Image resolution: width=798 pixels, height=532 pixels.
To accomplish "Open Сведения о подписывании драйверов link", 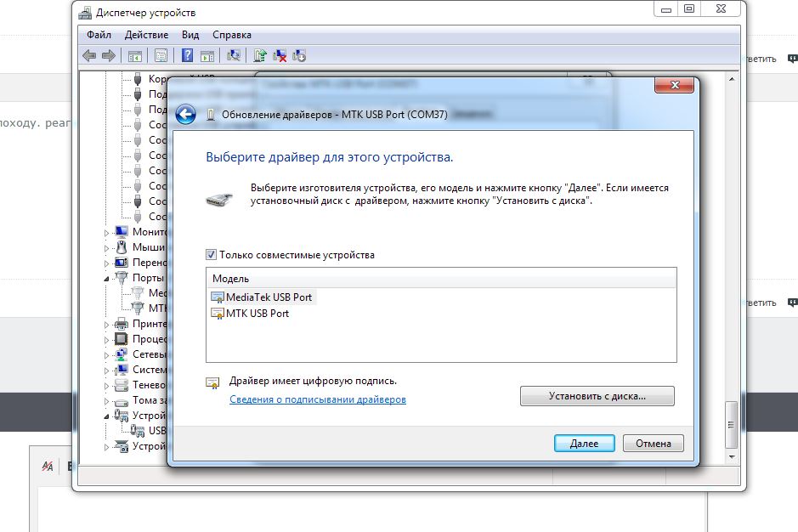I will click(318, 399).
